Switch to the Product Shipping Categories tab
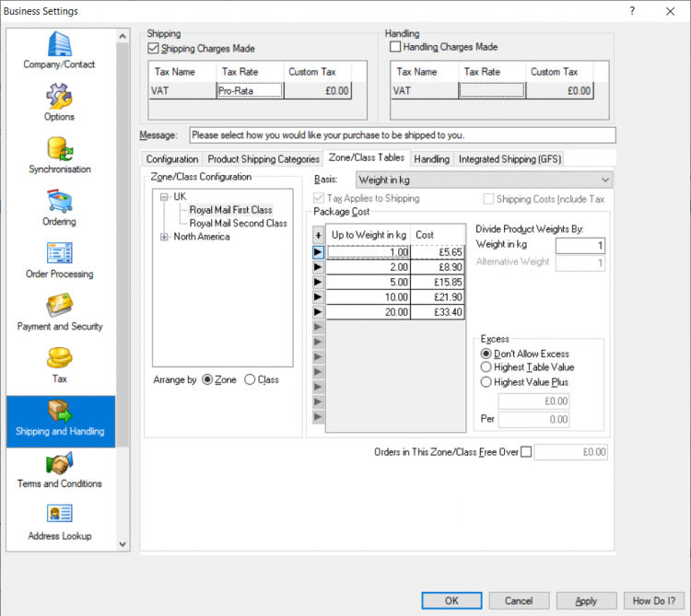Viewport: 691px width, 616px height. point(264,159)
